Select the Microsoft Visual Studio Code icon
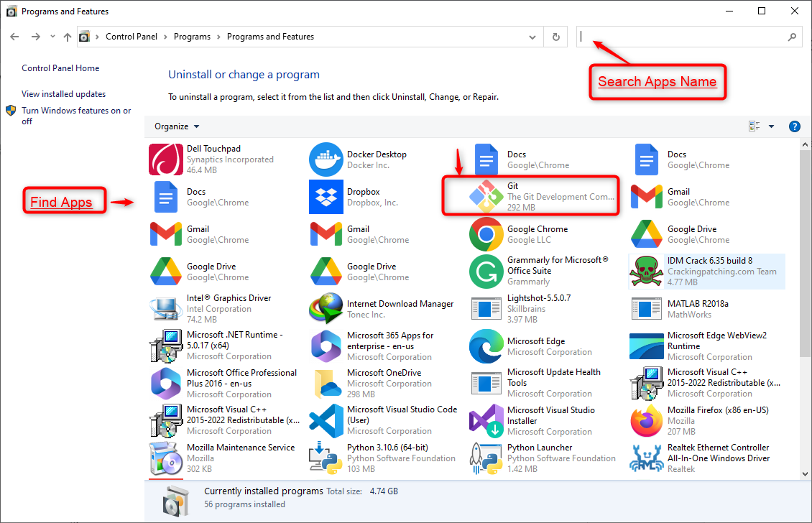The width and height of the screenshot is (812, 523). [x=326, y=420]
